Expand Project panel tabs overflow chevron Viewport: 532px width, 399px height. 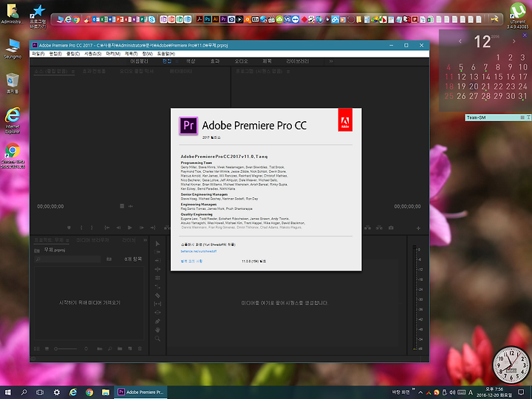click(x=146, y=240)
